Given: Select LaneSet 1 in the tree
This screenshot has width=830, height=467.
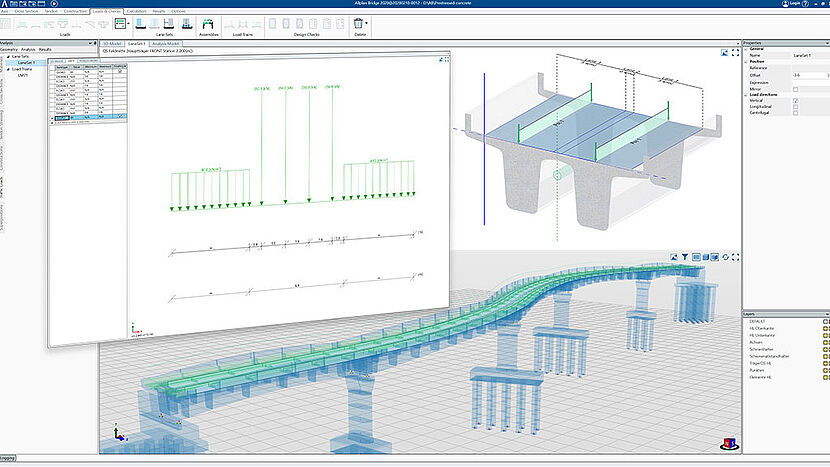Looking at the screenshot, I should point(24,62).
